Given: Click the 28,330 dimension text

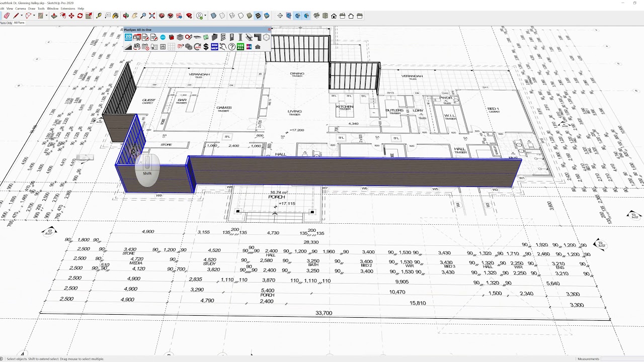Looking at the screenshot, I should point(311,242).
